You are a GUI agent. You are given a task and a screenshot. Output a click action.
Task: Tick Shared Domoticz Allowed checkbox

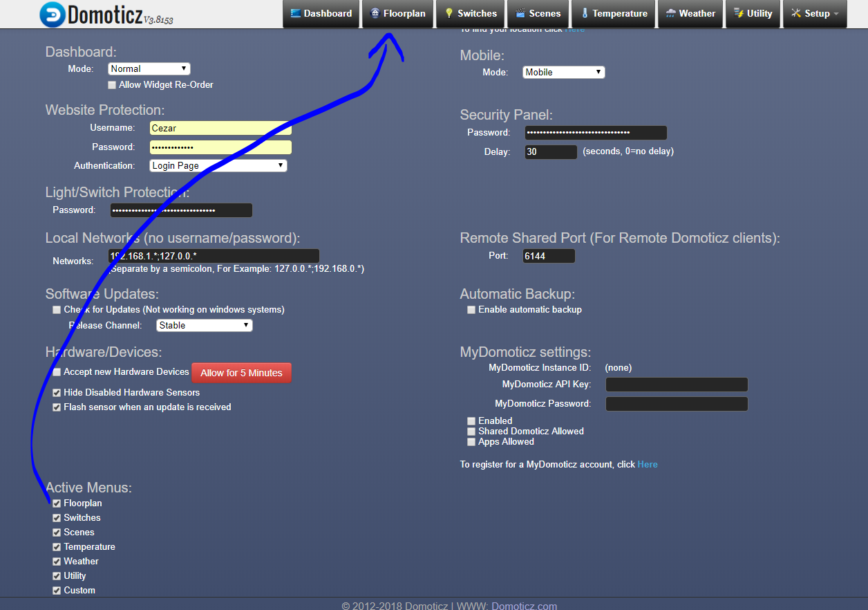tap(471, 431)
